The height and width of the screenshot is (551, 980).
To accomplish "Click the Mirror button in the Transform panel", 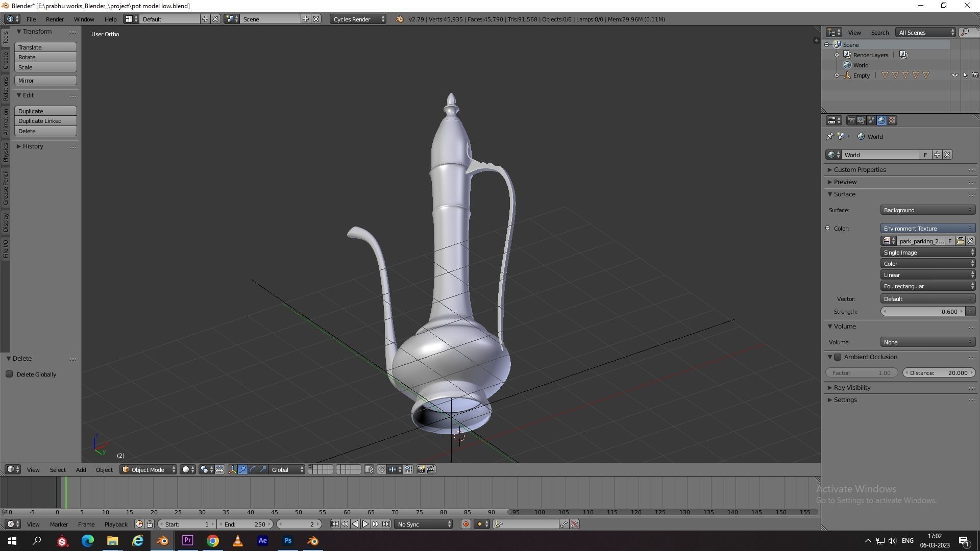I will pyautogui.click(x=45, y=81).
